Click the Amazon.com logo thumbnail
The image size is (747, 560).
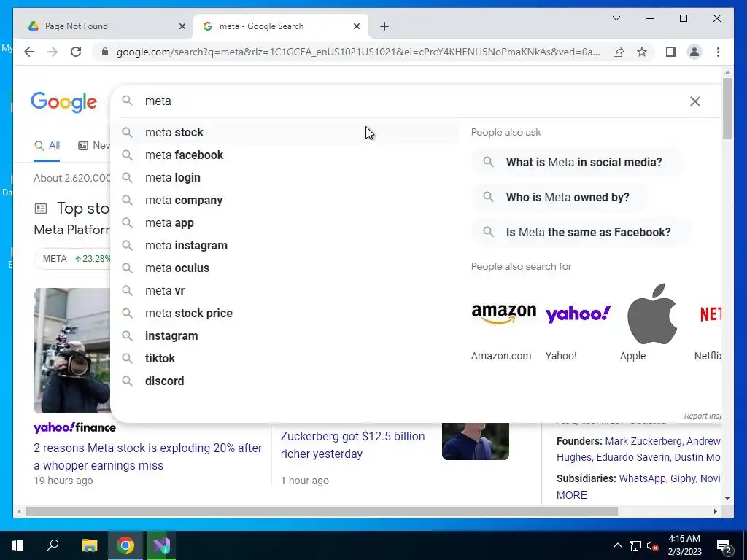point(503,314)
